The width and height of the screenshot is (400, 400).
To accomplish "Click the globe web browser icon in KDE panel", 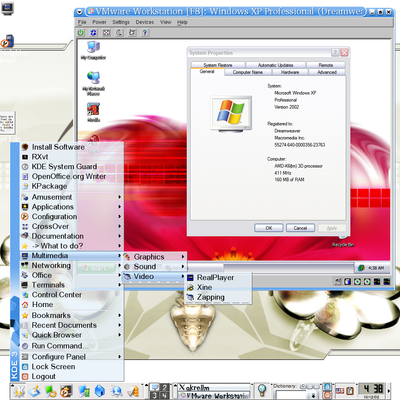I will (x=116, y=391).
